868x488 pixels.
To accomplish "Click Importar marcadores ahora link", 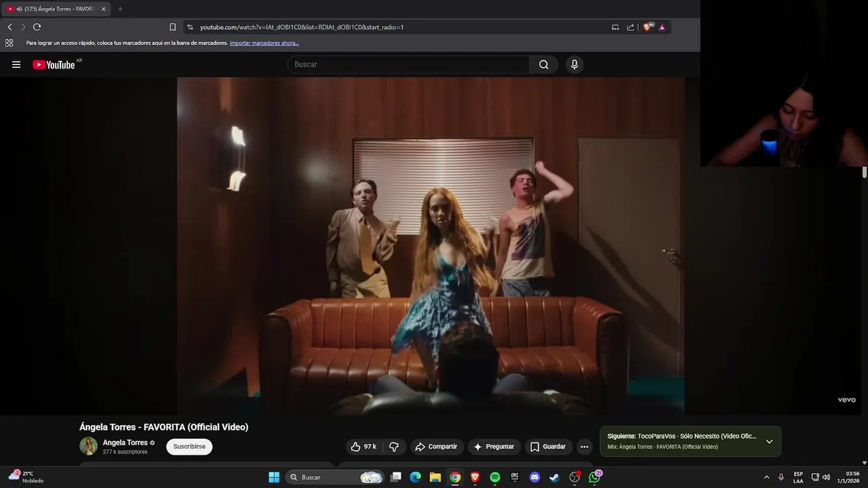I will coord(264,43).
